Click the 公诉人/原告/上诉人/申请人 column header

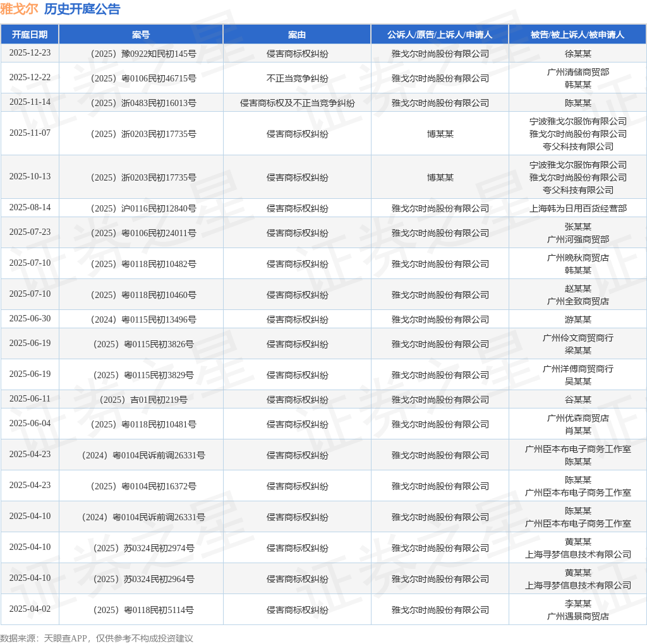click(440, 35)
